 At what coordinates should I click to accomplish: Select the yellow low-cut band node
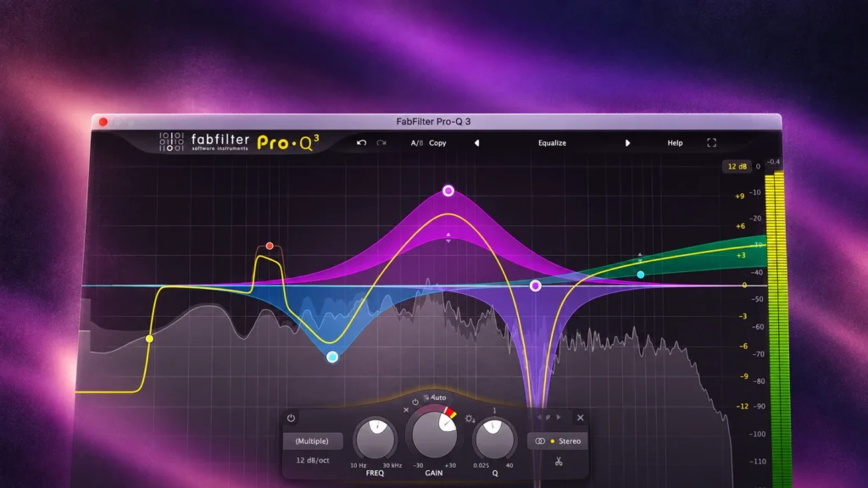click(x=149, y=338)
